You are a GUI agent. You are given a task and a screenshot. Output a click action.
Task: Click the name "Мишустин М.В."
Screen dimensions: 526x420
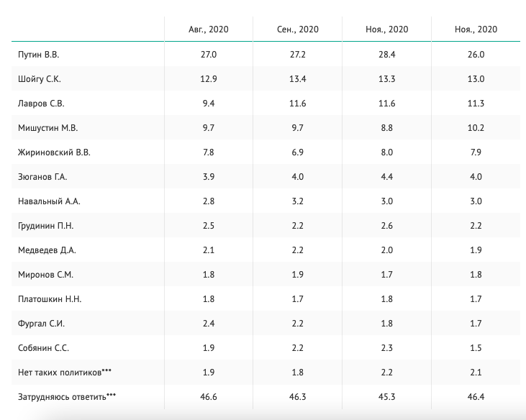click(x=47, y=128)
